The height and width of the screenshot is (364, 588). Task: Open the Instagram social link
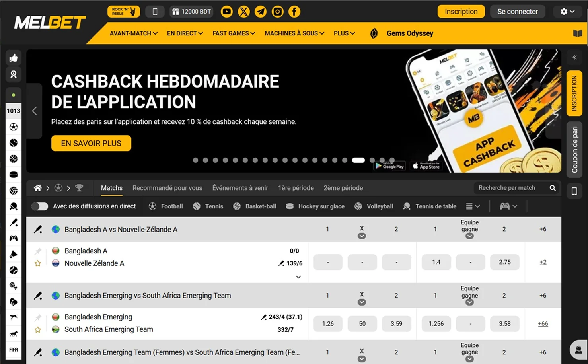pyautogui.click(x=278, y=12)
